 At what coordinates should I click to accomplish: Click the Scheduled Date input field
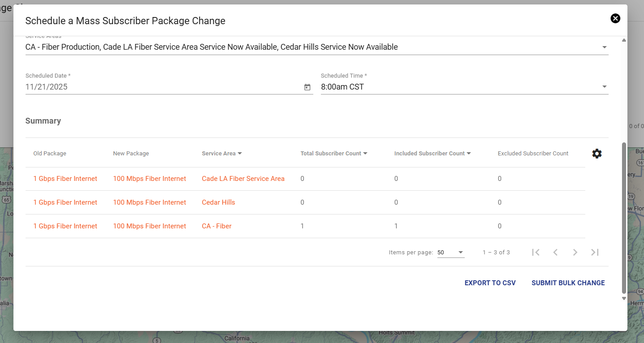(161, 87)
